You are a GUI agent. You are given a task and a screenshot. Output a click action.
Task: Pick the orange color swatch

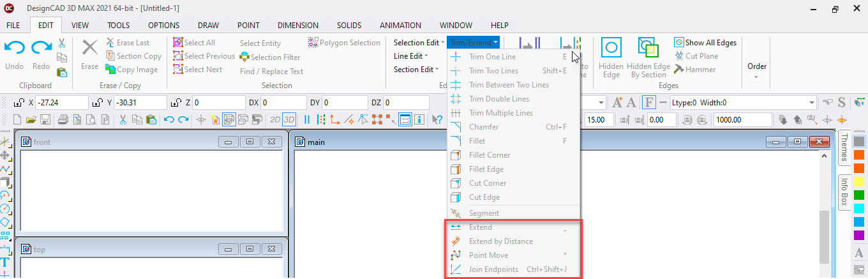(858, 155)
